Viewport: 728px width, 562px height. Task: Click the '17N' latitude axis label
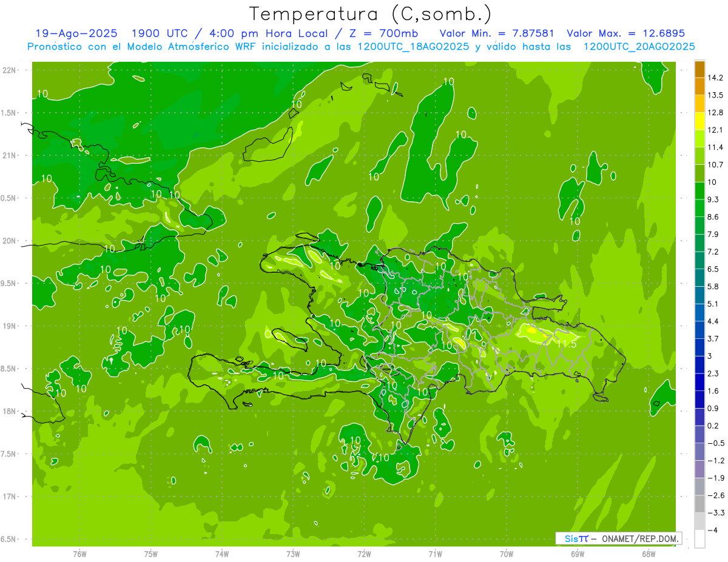click(x=8, y=497)
